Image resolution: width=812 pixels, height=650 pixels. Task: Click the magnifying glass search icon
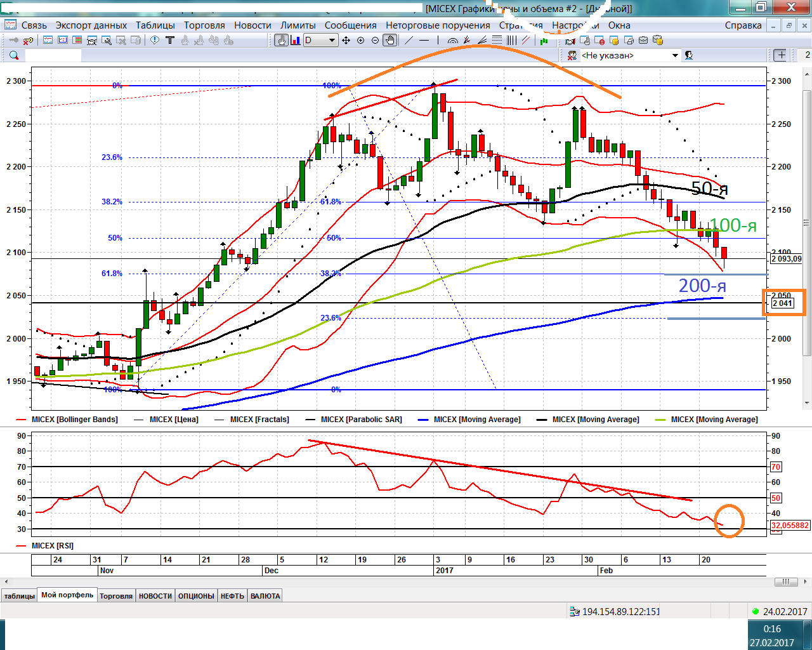(x=14, y=55)
